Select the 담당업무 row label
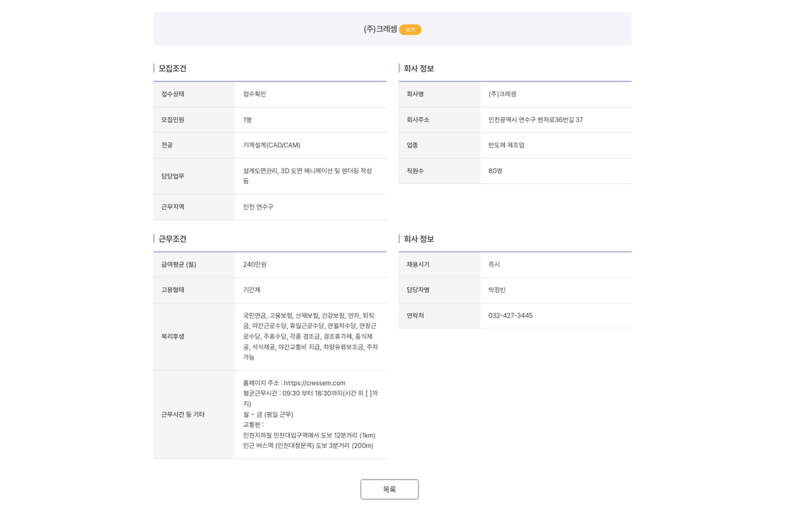785x532 pixels. coord(172,176)
